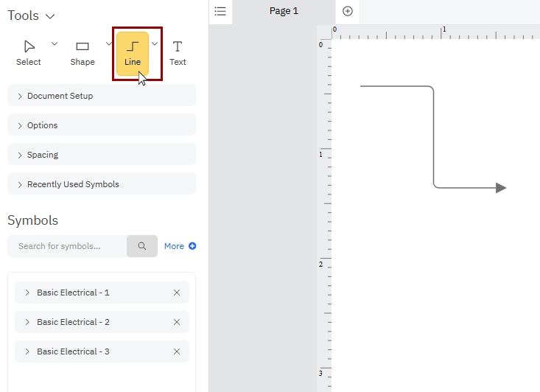
Task: Focus the Search for symbols field
Action: click(x=68, y=246)
